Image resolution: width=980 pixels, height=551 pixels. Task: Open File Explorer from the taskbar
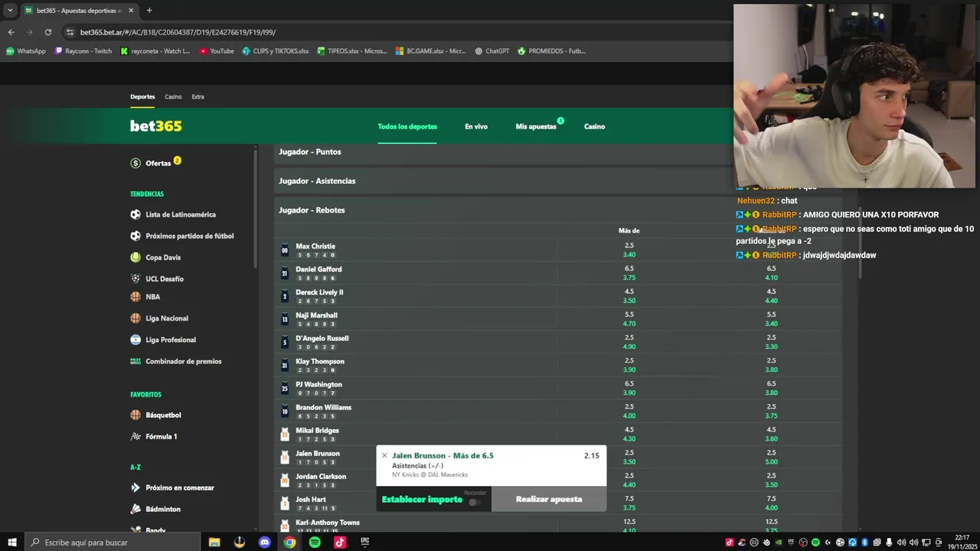[214, 543]
